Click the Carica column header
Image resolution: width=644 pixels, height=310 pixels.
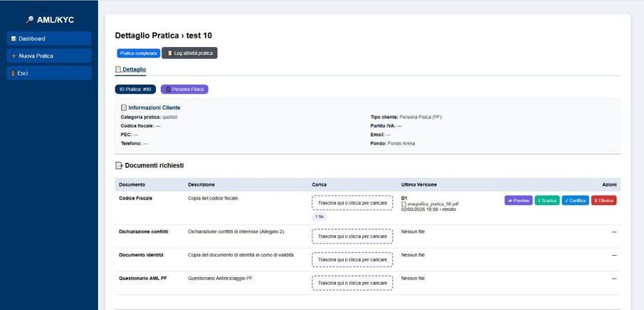[x=319, y=185]
